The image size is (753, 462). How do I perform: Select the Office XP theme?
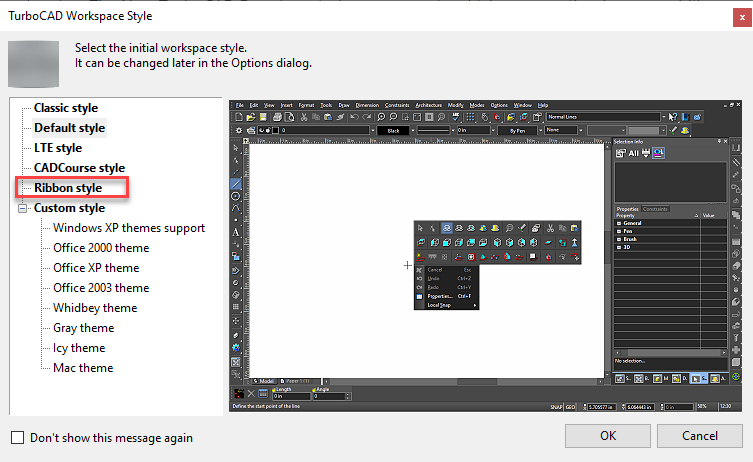96,268
